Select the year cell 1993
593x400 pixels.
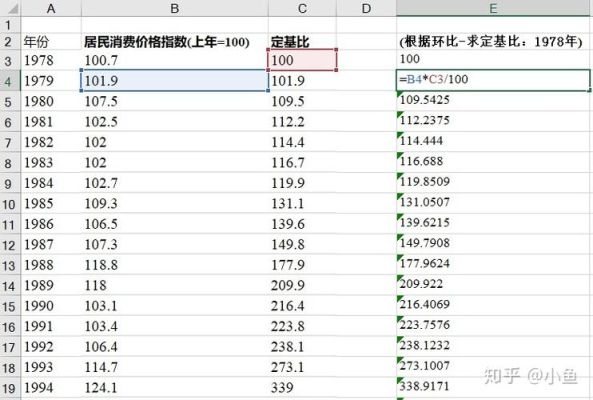51,367
